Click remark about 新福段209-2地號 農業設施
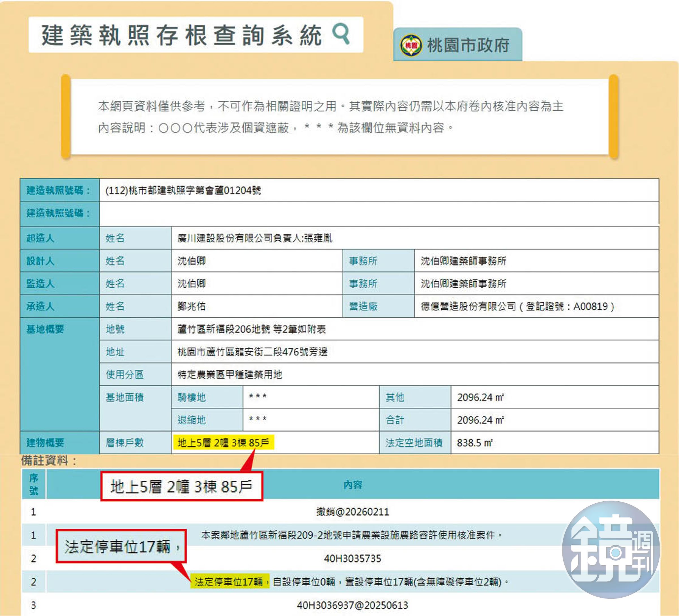 [352, 535]
